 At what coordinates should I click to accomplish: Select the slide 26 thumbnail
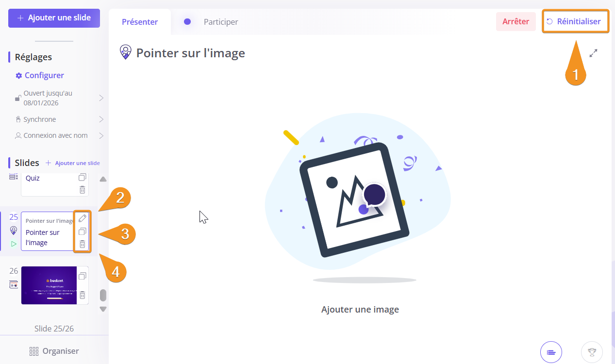(x=49, y=285)
